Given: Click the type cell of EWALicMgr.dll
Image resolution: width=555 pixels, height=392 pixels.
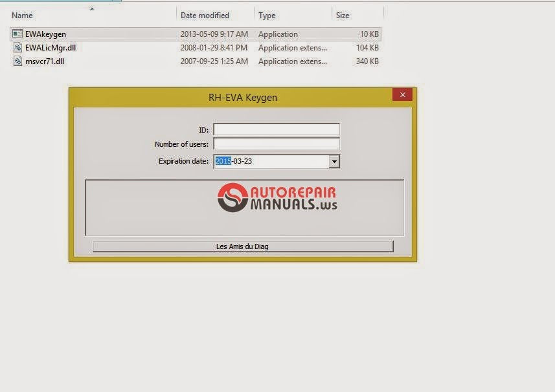Looking at the screenshot, I should pyautogui.click(x=293, y=48).
